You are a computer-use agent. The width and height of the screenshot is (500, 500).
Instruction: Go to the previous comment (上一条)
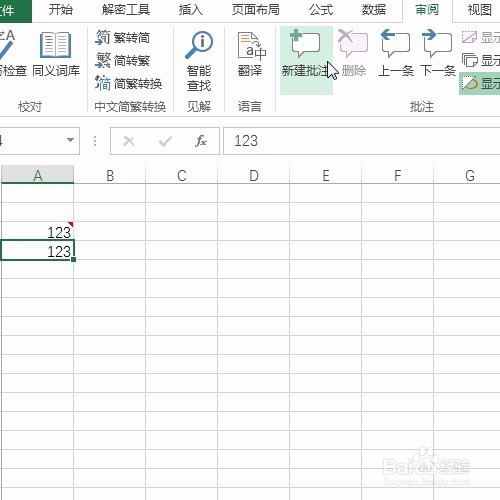click(x=396, y=53)
